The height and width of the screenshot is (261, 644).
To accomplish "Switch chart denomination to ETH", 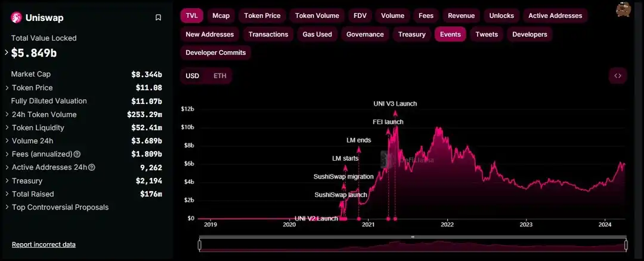I will click(x=219, y=76).
